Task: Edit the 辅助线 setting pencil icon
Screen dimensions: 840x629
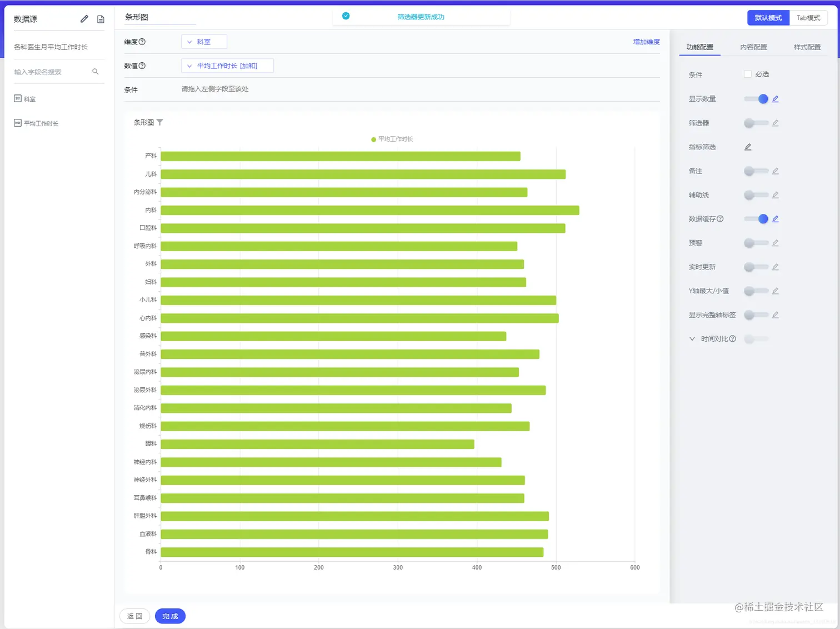Action: tap(776, 195)
